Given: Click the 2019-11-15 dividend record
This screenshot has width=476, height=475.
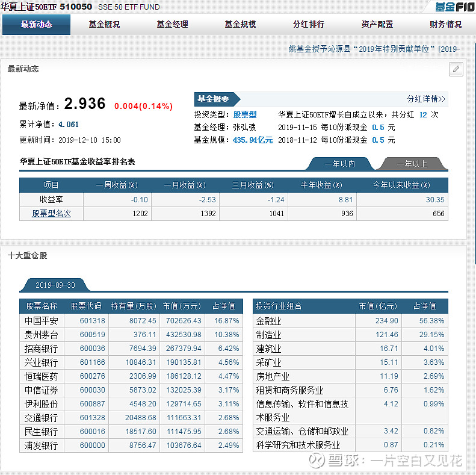Looking at the screenshot, I should 336,127.
